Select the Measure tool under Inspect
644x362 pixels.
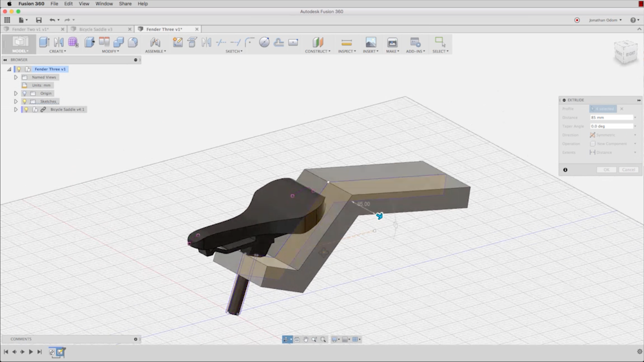346,43
